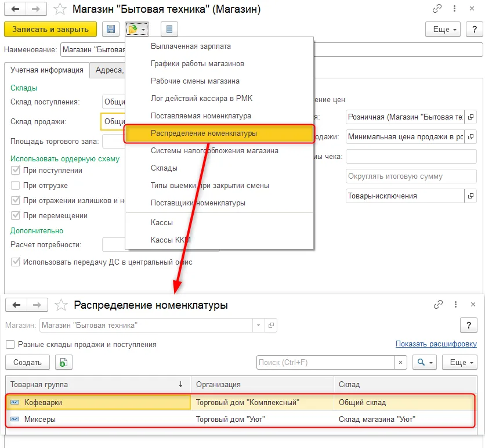Go back in the Распределение номенклатуры window

tap(16, 305)
